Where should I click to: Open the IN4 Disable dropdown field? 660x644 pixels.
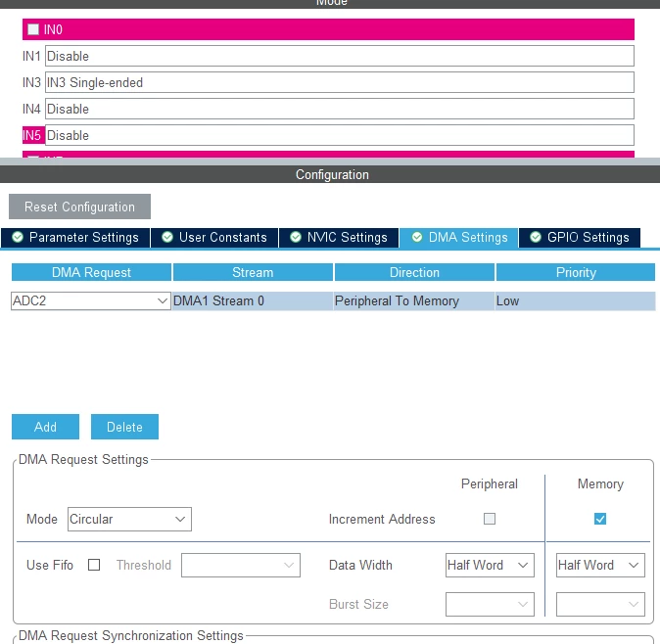339,109
